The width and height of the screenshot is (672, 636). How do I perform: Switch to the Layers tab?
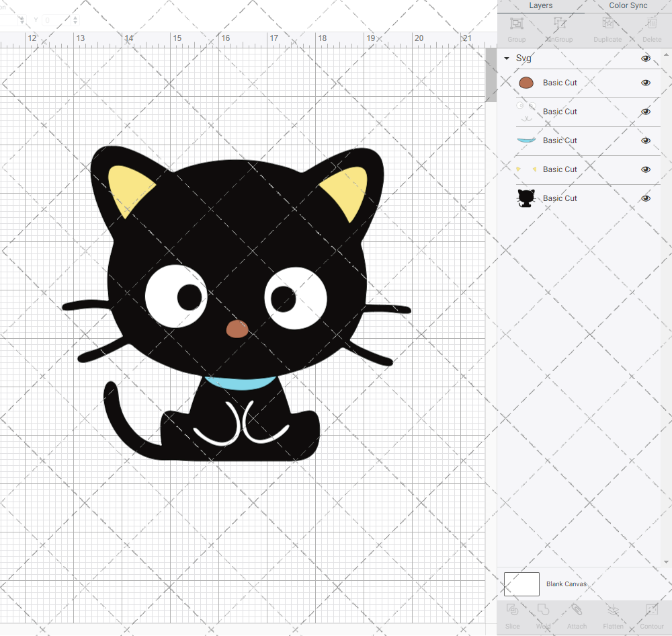pyautogui.click(x=541, y=5)
